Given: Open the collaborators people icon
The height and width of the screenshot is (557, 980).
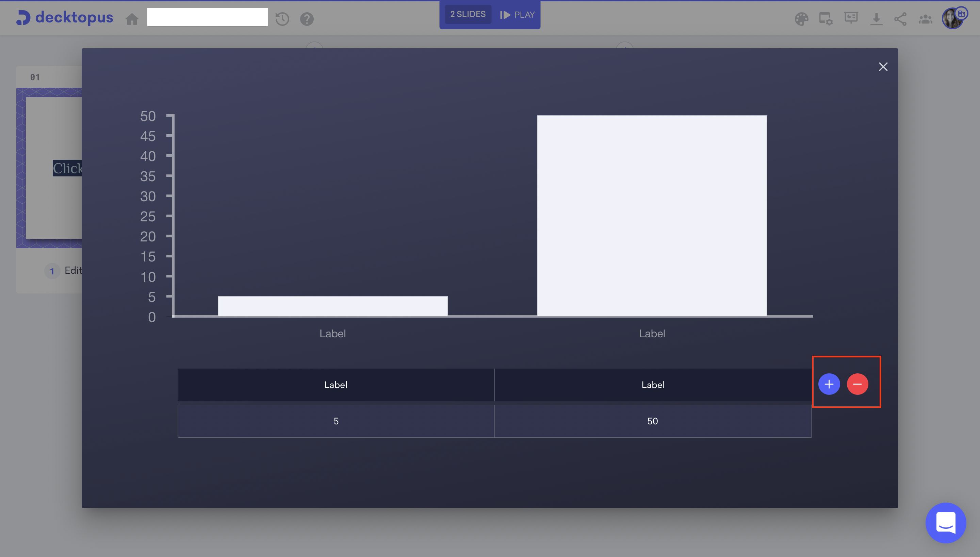Looking at the screenshot, I should [x=925, y=19].
